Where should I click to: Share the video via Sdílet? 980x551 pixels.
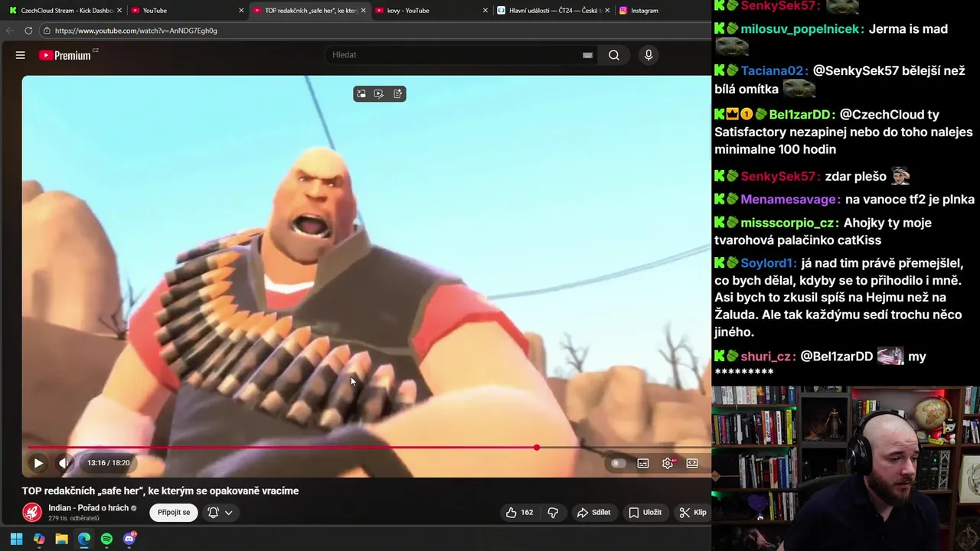coord(594,513)
